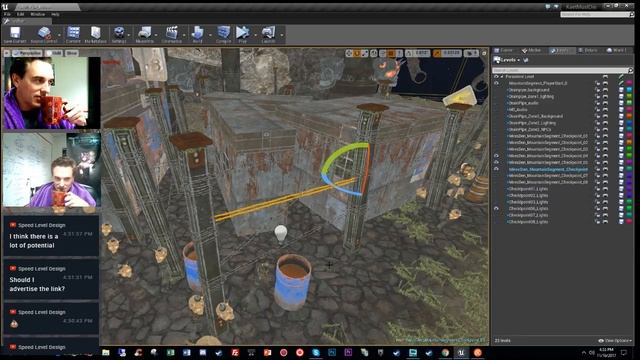This screenshot has width=640, height=360.
Task: Click the camera speed button in the viewport
Action: (471, 53)
